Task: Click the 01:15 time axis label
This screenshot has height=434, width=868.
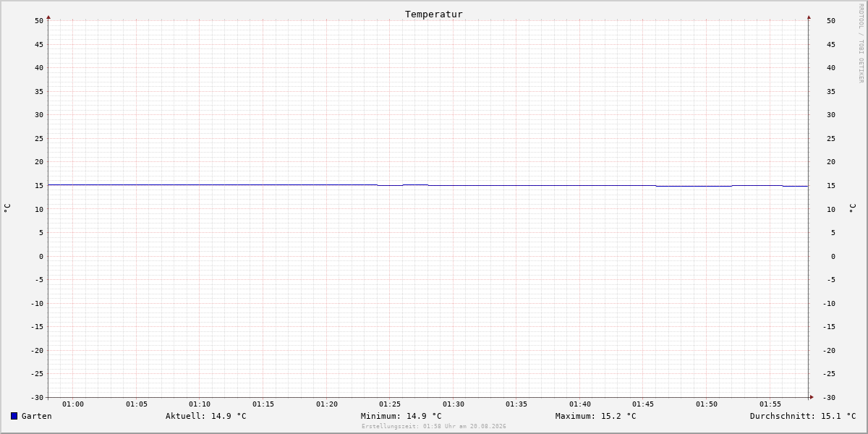Action: (263, 404)
